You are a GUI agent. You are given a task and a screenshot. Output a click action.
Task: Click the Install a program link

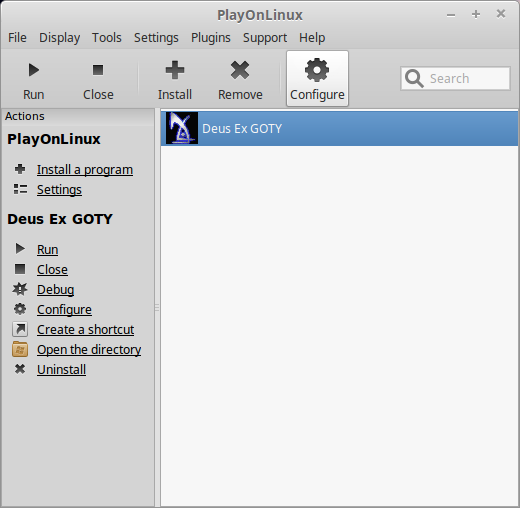point(85,170)
